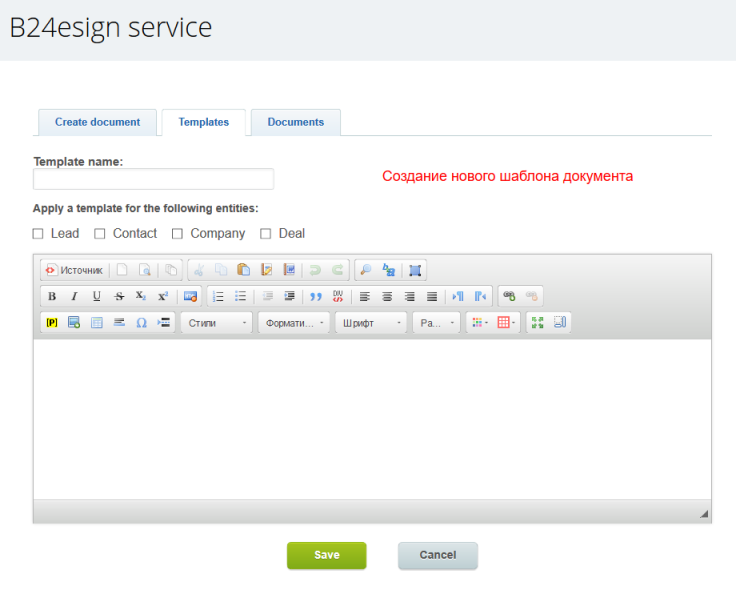The image size is (736, 614).
Task: Open the Шрифт font dropdown
Action: pyautogui.click(x=371, y=323)
